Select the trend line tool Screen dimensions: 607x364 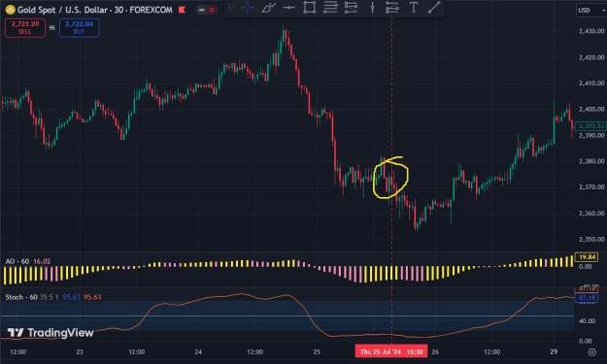point(434,8)
